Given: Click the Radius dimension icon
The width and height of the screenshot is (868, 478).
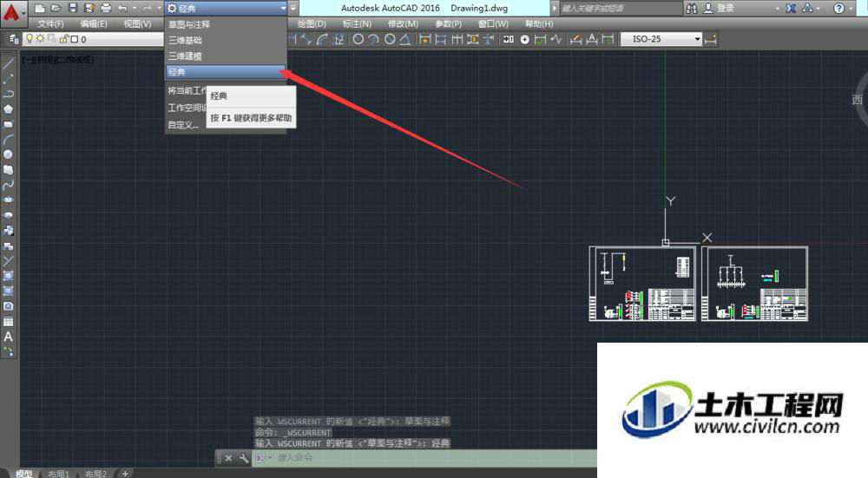Looking at the screenshot, I should [358, 39].
